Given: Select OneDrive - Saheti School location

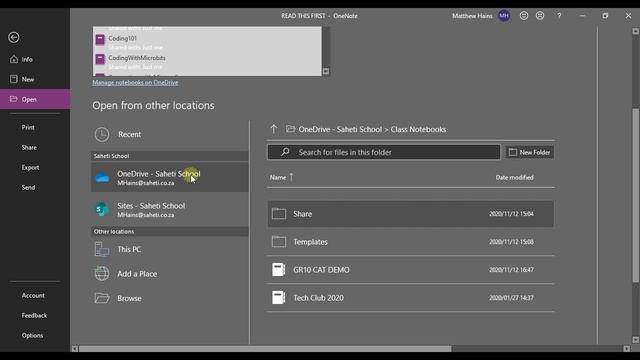Looking at the screenshot, I should [169, 177].
